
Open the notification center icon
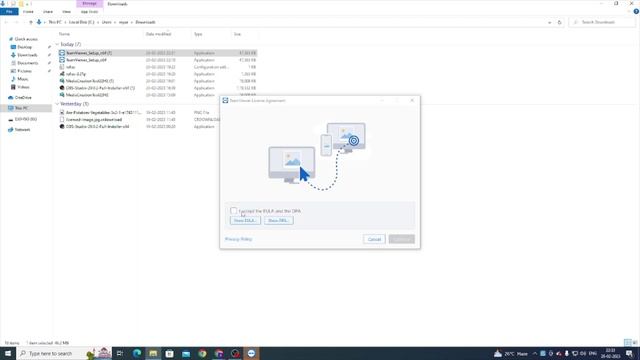[x=630, y=353]
